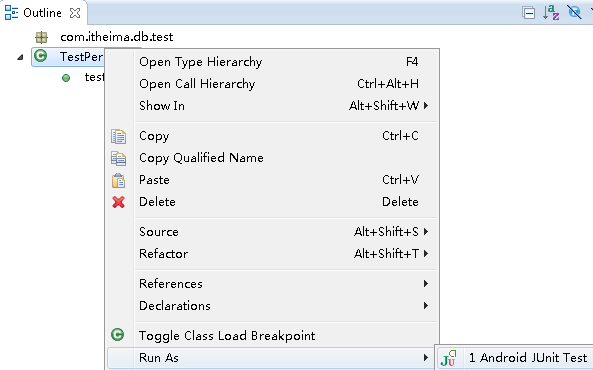The width and height of the screenshot is (593, 370).
Task: Expand Refactor submenu arrow
Action: (x=426, y=253)
